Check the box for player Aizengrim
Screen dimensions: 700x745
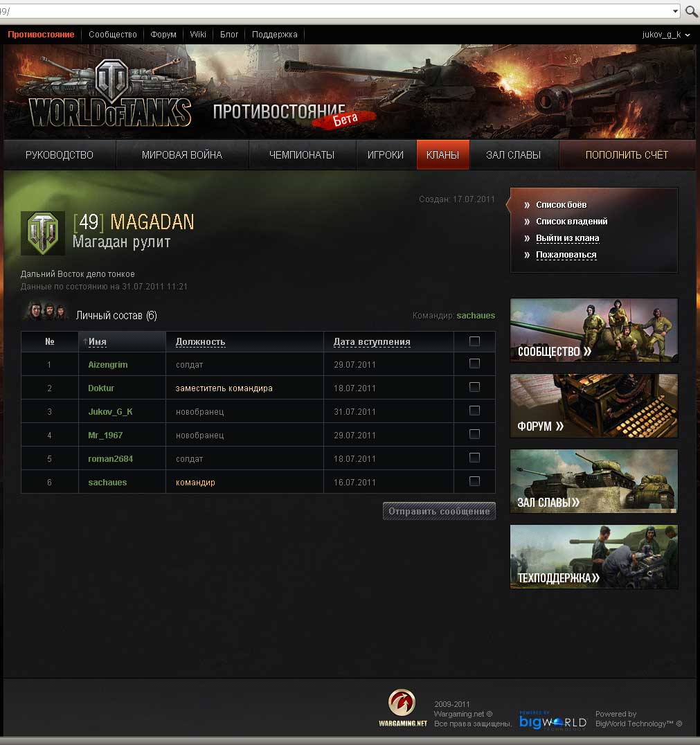(474, 363)
